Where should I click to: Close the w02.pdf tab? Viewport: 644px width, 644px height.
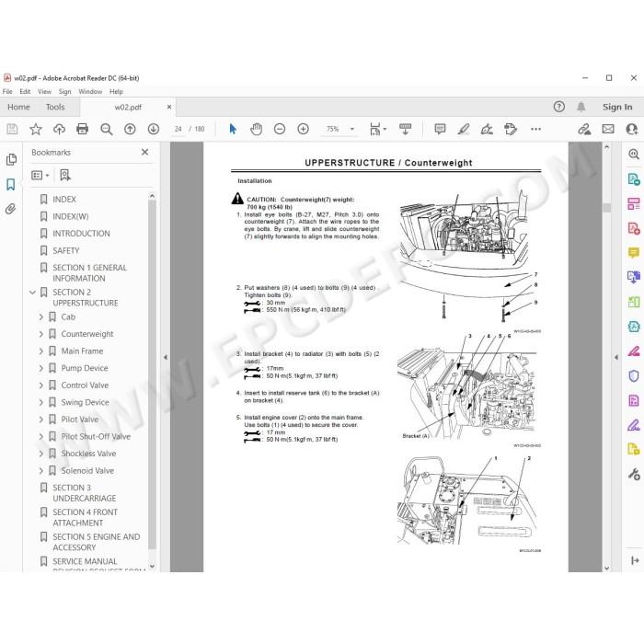(x=169, y=107)
